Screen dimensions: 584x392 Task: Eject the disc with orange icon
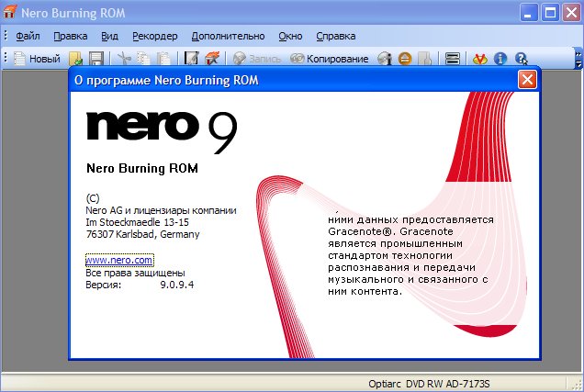pos(405,59)
